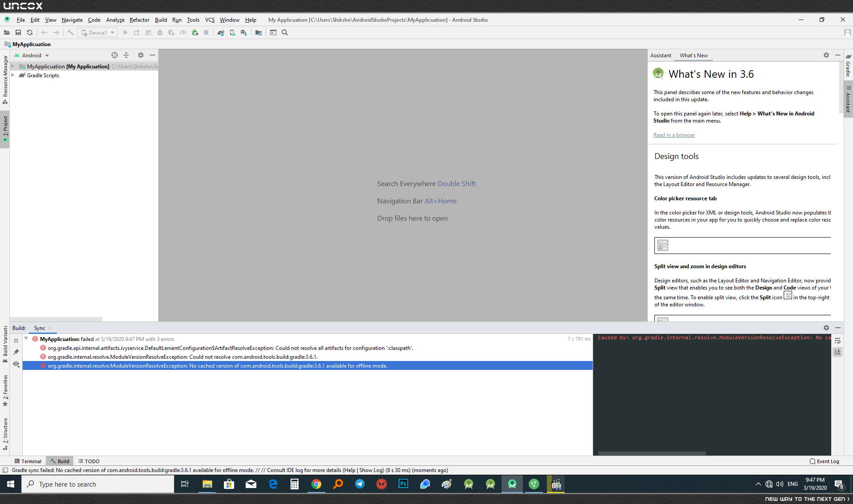Image resolution: width=853 pixels, height=504 pixels.
Task: Click the Build tool window button at bottom
Action: (60, 461)
